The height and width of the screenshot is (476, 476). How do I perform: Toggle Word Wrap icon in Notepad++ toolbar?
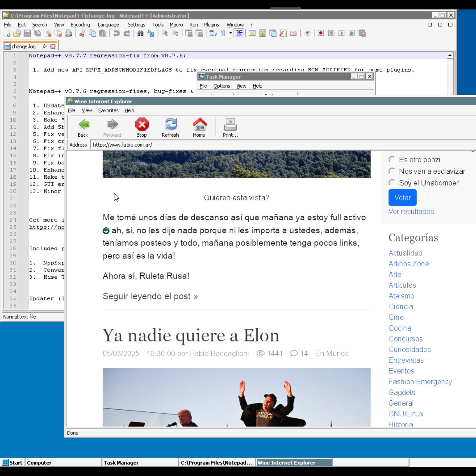pos(213,33)
